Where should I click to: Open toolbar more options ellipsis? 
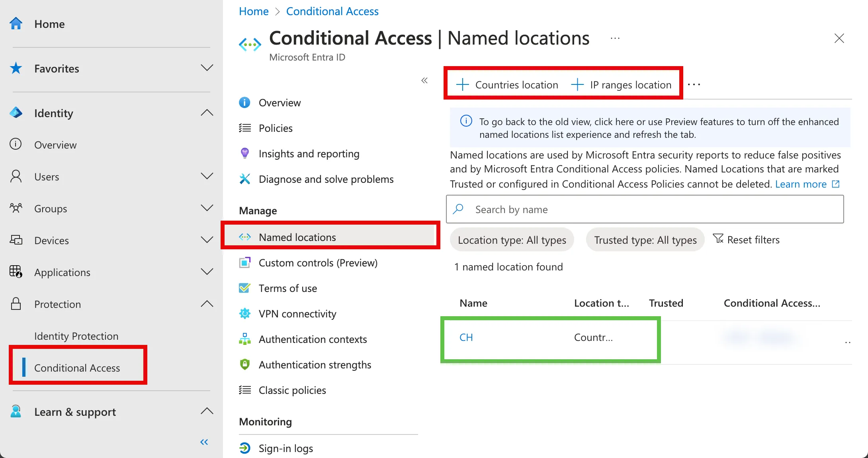[x=694, y=84]
